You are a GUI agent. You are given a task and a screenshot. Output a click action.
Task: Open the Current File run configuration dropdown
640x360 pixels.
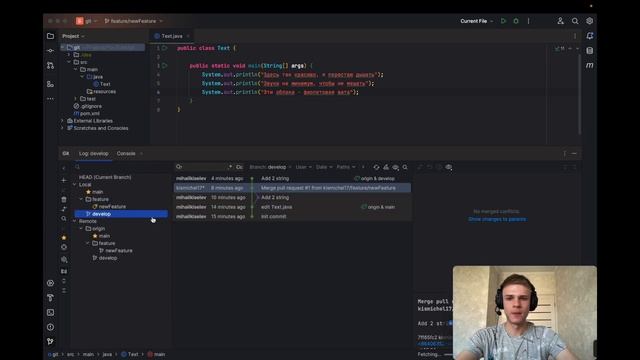point(476,21)
